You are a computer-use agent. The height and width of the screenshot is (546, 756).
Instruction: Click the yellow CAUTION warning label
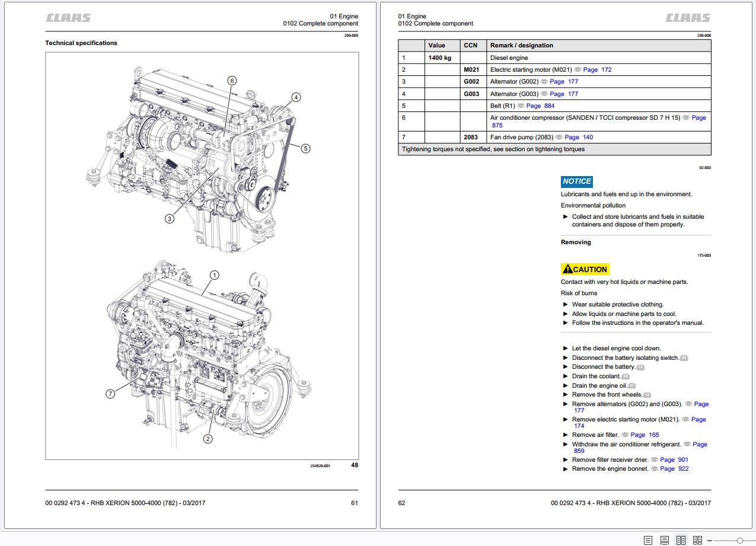tap(585, 269)
